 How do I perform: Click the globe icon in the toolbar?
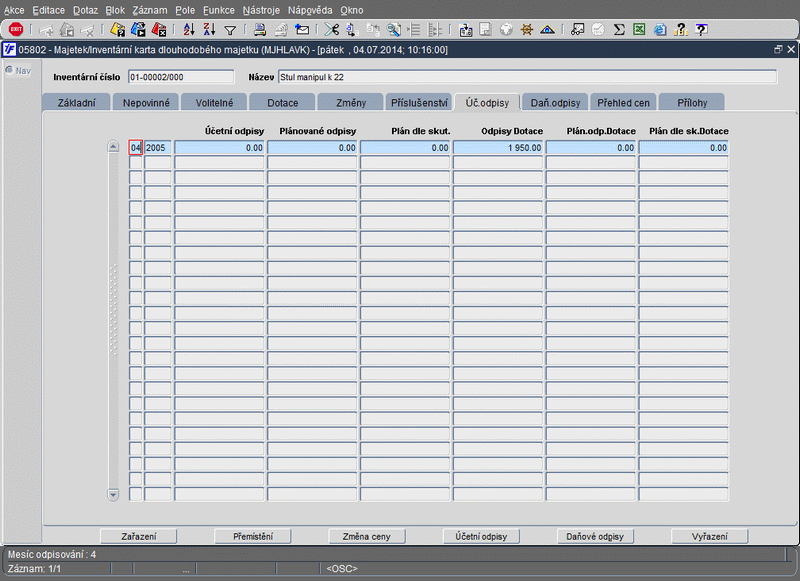click(506, 30)
